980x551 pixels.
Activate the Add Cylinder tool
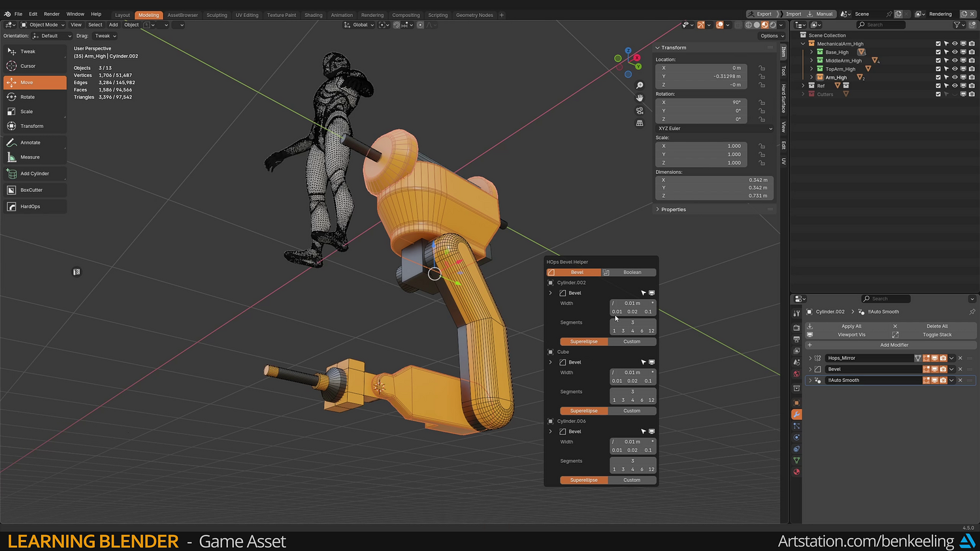click(35, 174)
